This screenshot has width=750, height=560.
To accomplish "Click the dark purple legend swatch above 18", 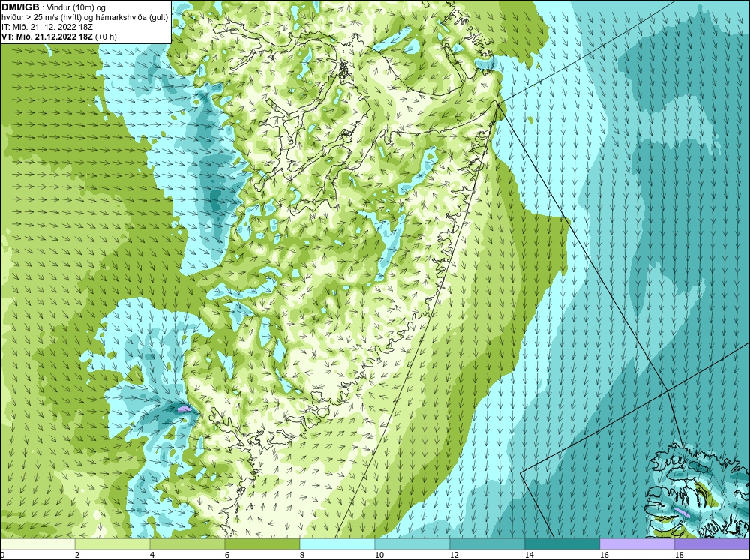I will pos(712,544).
